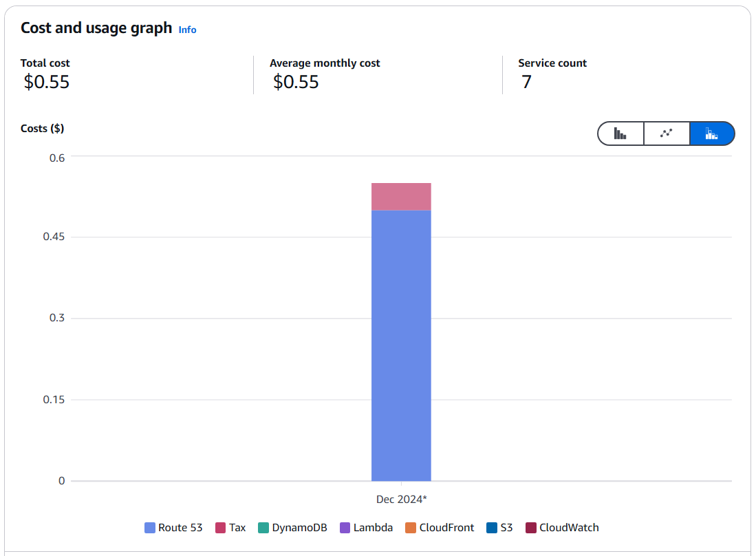Image resolution: width=756 pixels, height=556 pixels.
Task: Click the CloudFront legend swatch
Action: pyautogui.click(x=411, y=528)
